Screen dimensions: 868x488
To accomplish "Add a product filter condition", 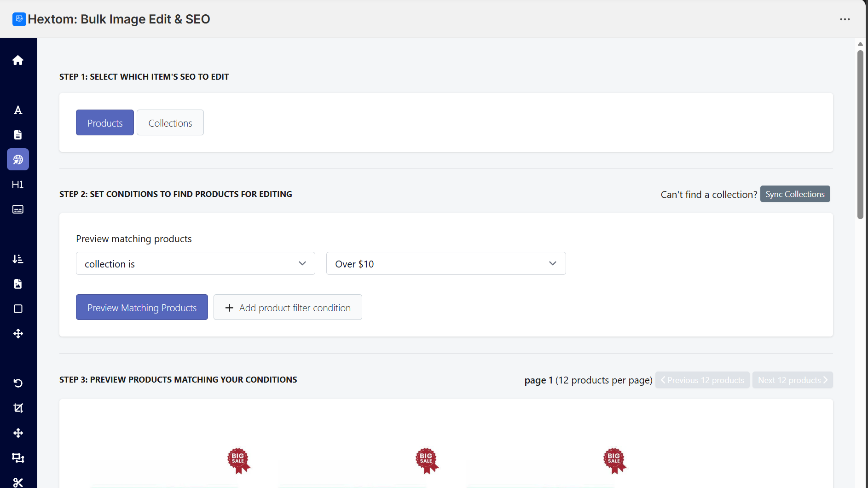I will [288, 307].
